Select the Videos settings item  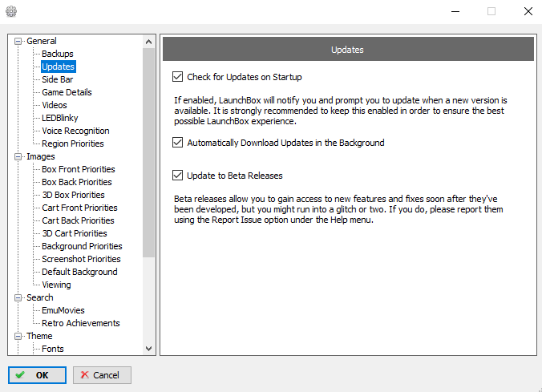click(55, 105)
